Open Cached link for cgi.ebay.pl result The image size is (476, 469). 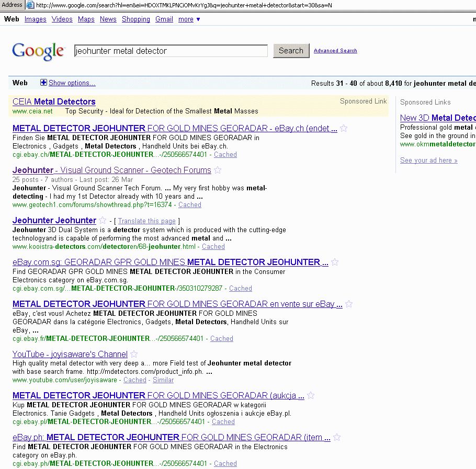click(223, 421)
